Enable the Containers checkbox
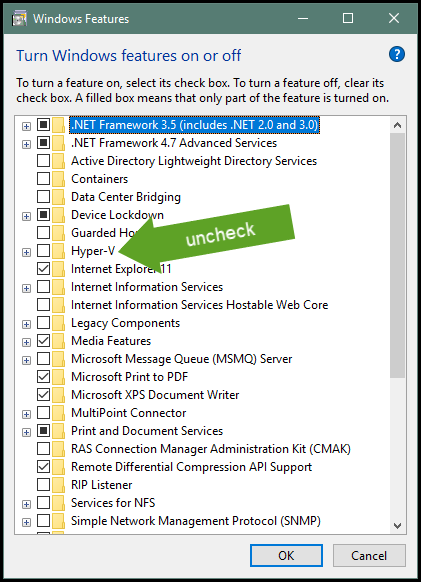 coord(43,179)
